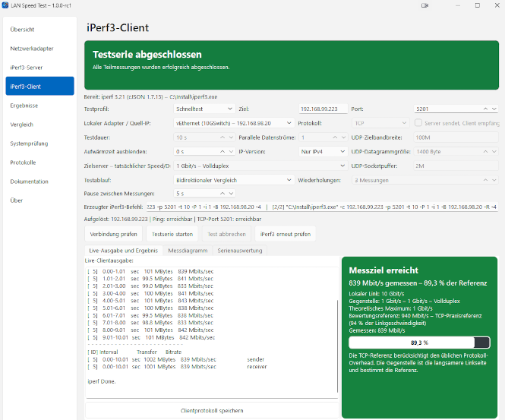Click the 9.01-10.01 sec output row

coord(151,337)
